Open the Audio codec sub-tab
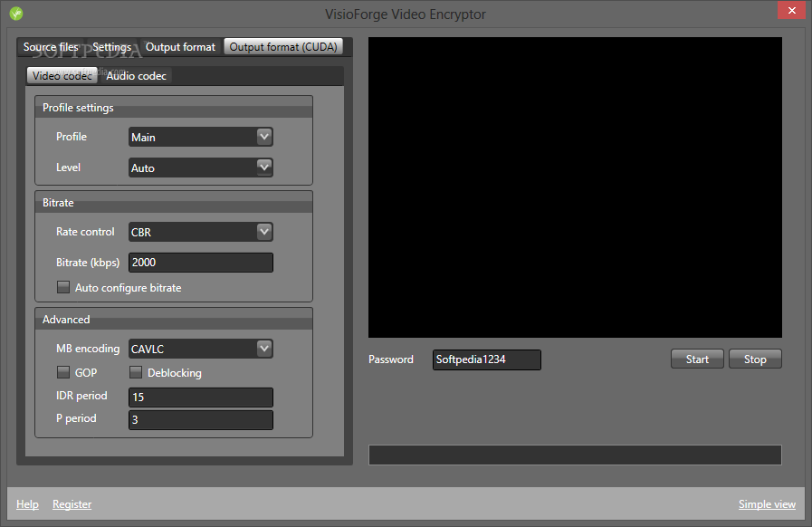 (x=136, y=76)
